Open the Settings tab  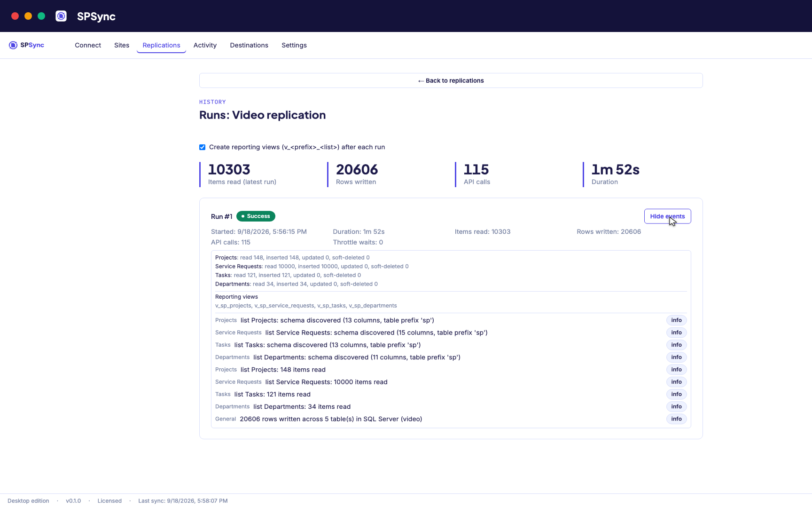tap(294, 45)
